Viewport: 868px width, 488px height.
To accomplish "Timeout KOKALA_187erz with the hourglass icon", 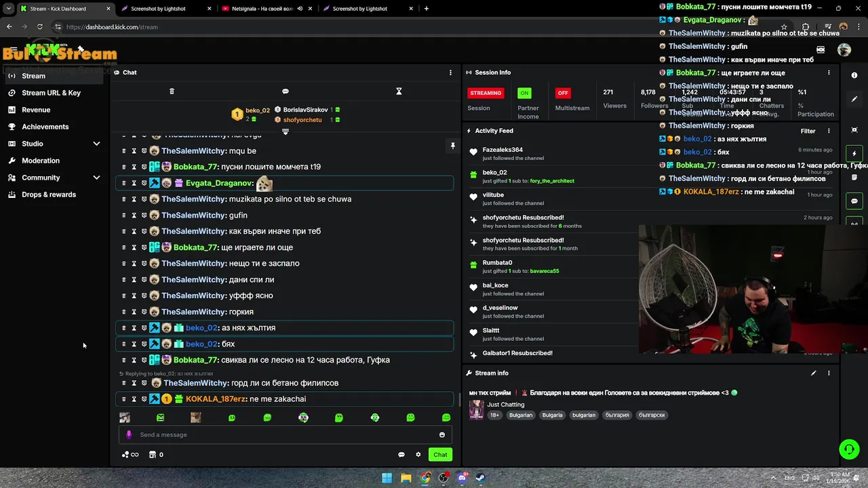I will coord(134,399).
